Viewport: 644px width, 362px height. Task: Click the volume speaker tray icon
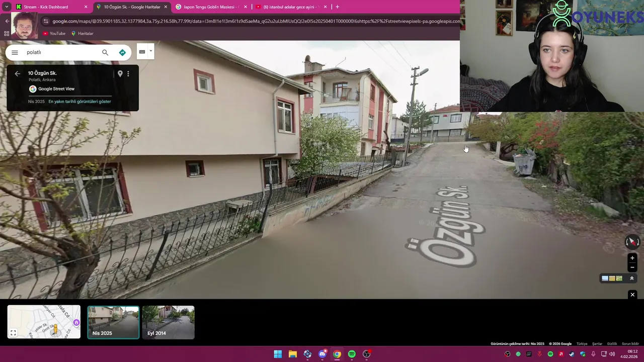pos(612,354)
